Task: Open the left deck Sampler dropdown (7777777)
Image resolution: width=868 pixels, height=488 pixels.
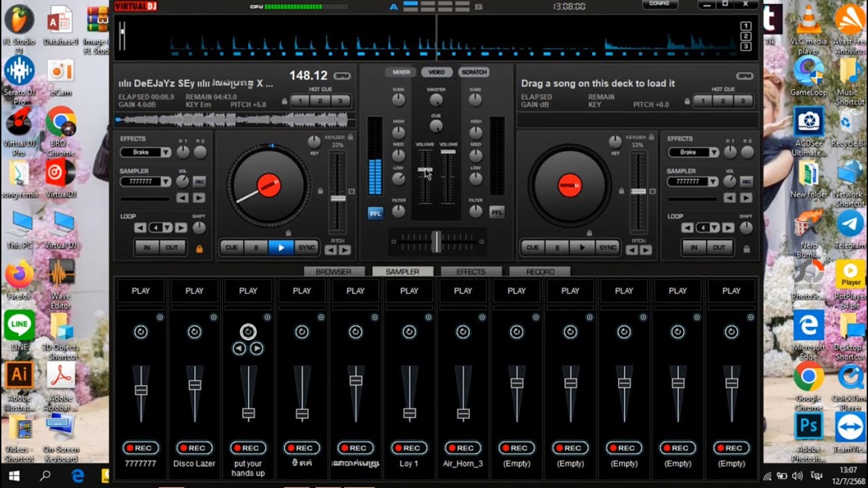Action: click(146, 182)
